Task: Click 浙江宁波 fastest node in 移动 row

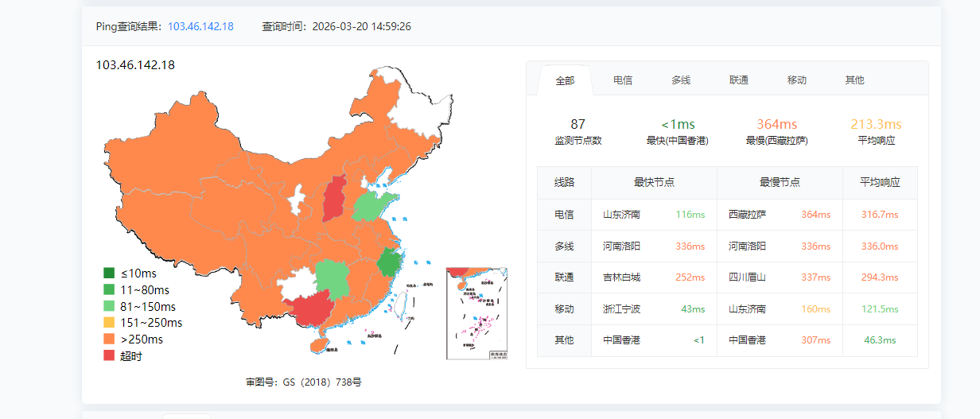Action: 622,309
